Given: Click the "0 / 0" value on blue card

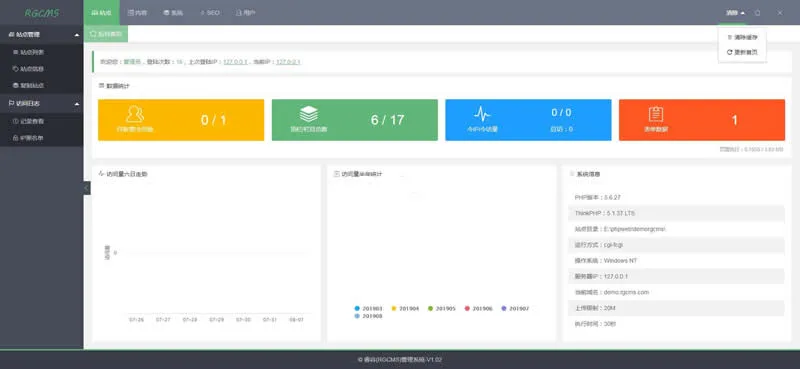Looking at the screenshot, I should click(561, 112).
